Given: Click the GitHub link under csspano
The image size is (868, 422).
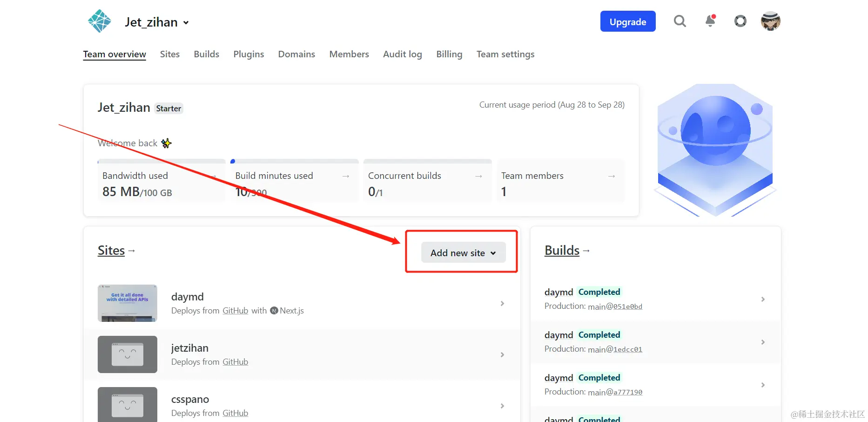Looking at the screenshot, I should tap(235, 413).
